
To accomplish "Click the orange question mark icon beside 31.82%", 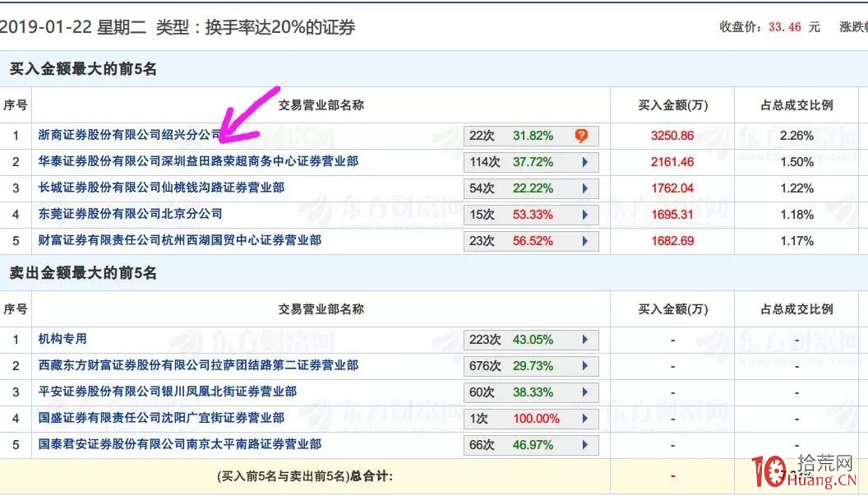I will (x=581, y=135).
